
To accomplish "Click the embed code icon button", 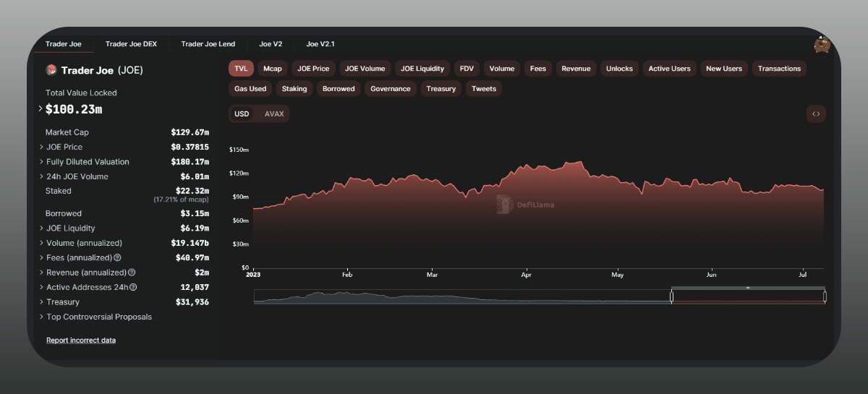I will [x=816, y=114].
